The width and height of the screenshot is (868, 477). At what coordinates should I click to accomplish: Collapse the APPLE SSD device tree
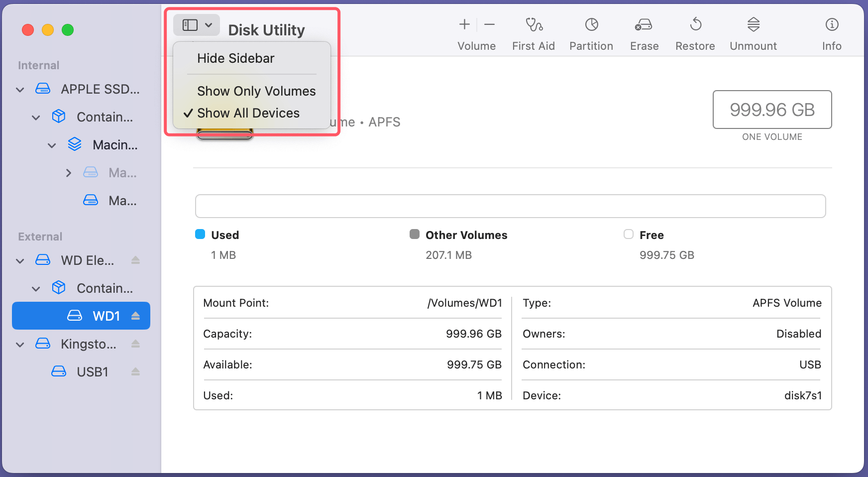pyautogui.click(x=20, y=90)
